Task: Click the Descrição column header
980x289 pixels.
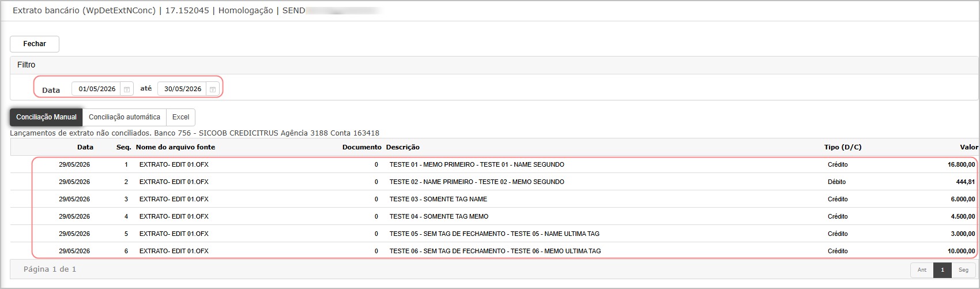Action: [403, 147]
